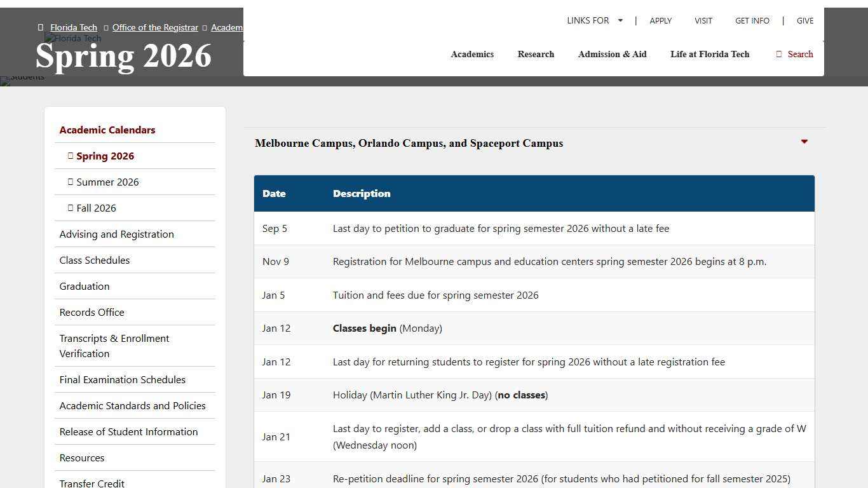868x488 pixels.
Task: Go to Final Examination Schedules
Action: pos(122,380)
